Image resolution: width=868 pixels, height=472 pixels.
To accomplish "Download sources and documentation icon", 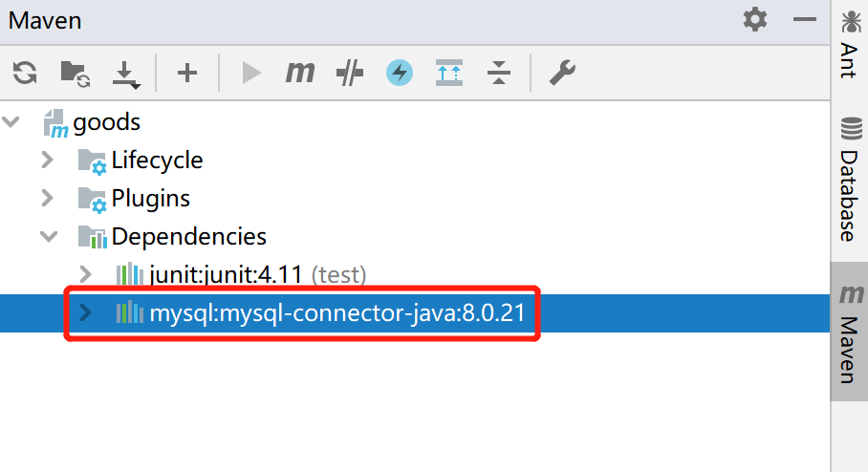I will click(x=125, y=75).
